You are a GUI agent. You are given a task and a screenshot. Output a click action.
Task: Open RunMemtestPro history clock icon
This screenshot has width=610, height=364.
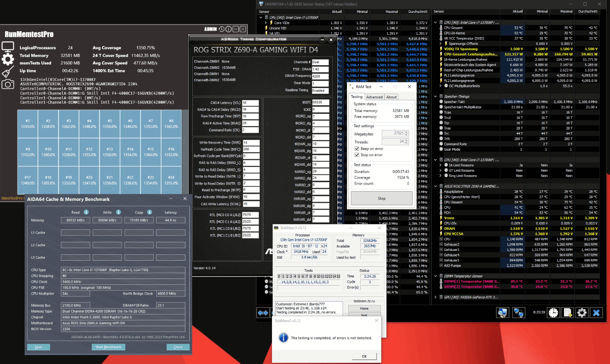click(222, 29)
